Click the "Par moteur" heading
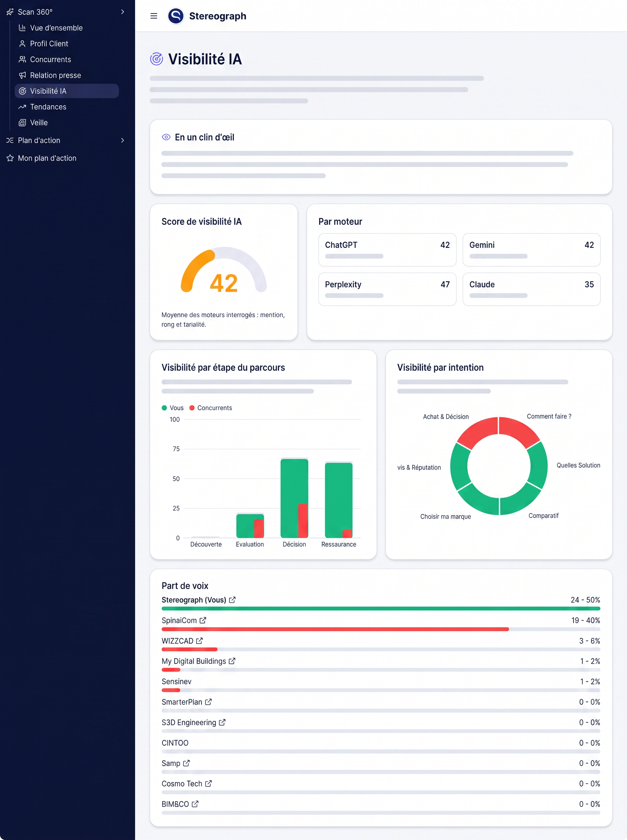The width and height of the screenshot is (627, 840). point(340,222)
